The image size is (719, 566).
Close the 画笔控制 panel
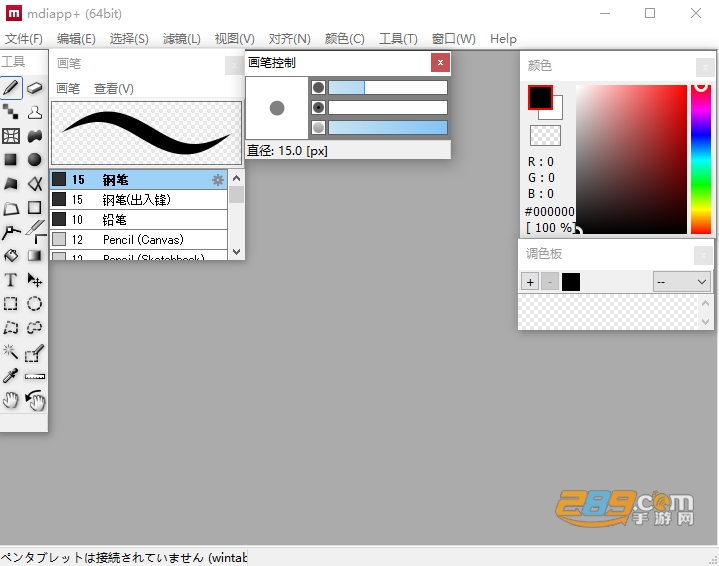[x=440, y=62]
